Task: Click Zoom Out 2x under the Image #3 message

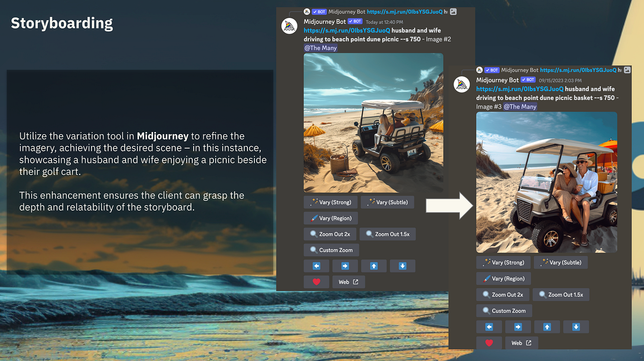Action: click(x=503, y=295)
